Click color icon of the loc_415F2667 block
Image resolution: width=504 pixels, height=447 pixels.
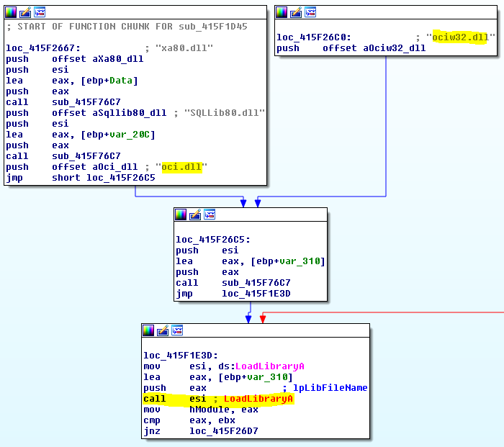click(11, 12)
